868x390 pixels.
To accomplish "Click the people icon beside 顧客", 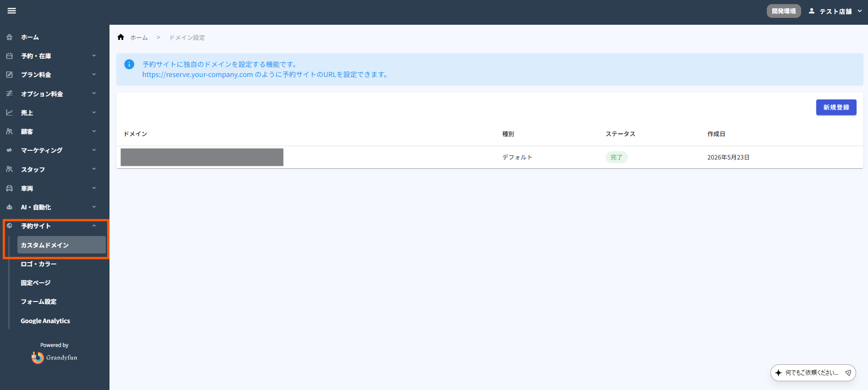I will 9,132.
